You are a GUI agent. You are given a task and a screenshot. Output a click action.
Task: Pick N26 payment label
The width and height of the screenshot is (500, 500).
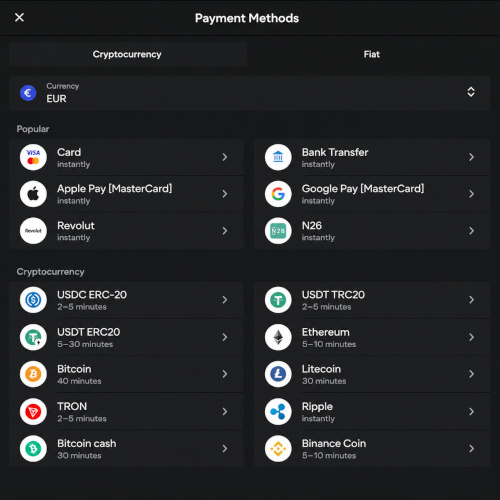click(x=312, y=226)
